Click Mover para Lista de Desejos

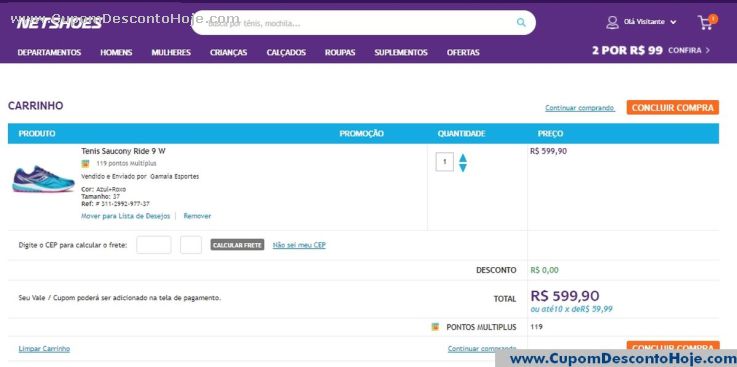click(x=125, y=216)
